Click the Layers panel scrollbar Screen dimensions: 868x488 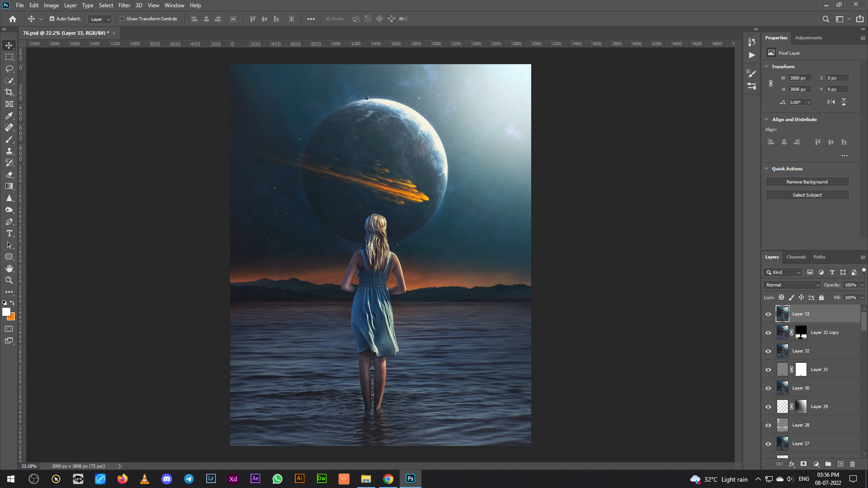coord(864,322)
